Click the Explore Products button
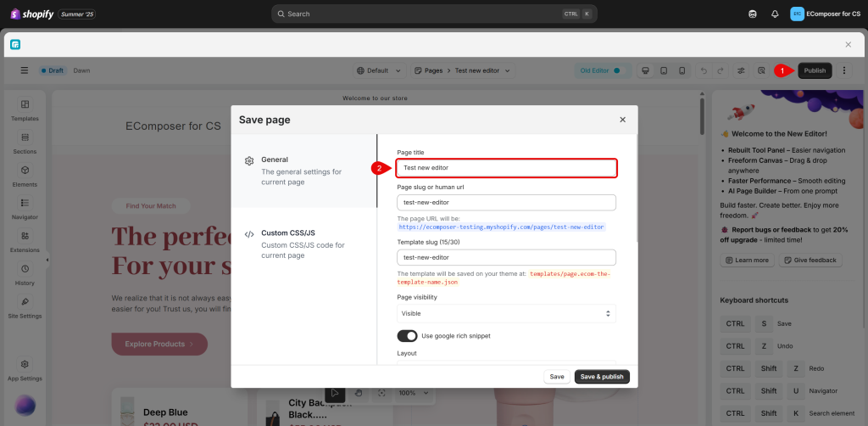Image resolution: width=868 pixels, height=426 pixels. pos(159,344)
